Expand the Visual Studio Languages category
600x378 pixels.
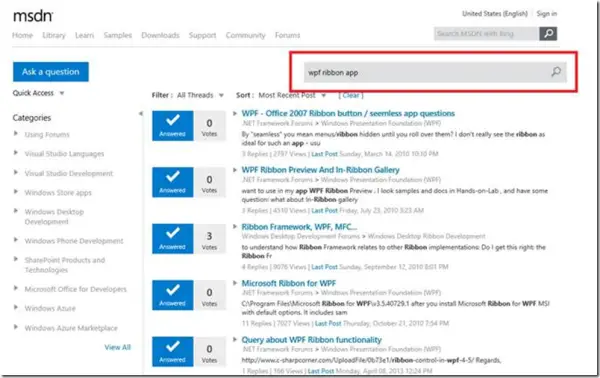coord(16,153)
